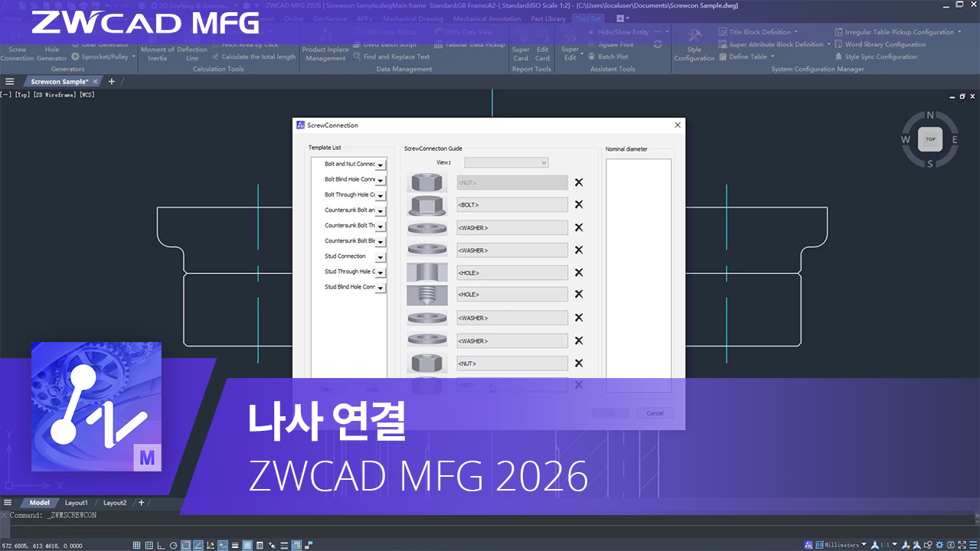The image size is (980, 551).
Task: Switch to the Mechanical Annotation ribbon tab
Action: [487, 18]
